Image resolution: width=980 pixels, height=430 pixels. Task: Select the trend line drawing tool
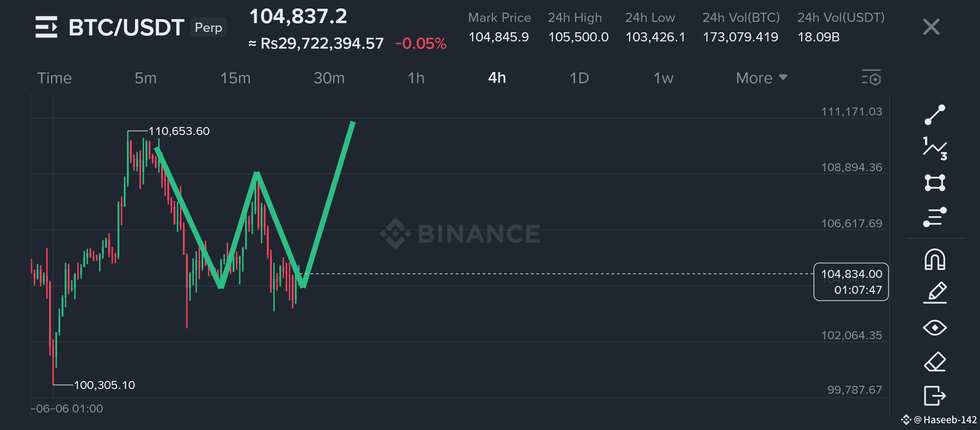[x=935, y=115]
